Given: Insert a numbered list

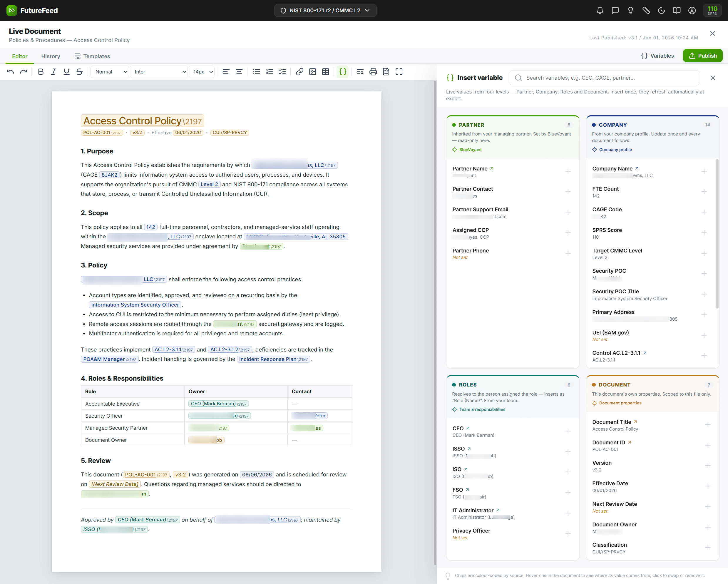Looking at the screenshot, I should (270, 71).
